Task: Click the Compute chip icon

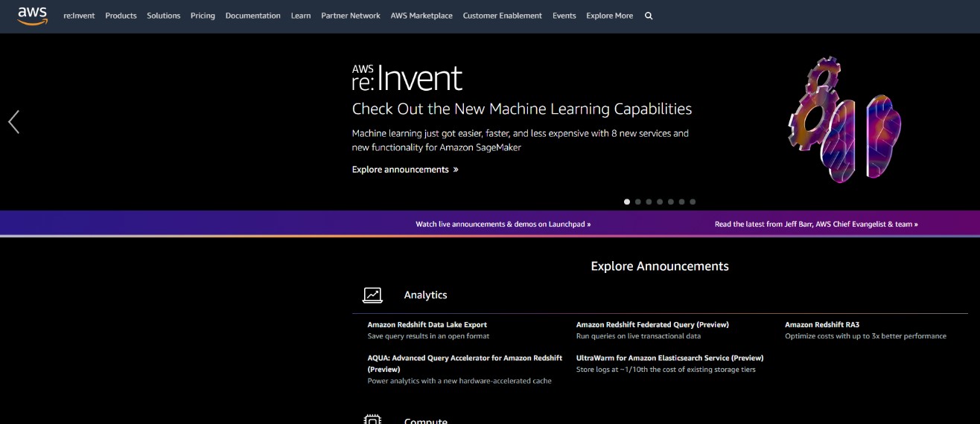Action: click(x=372, y=420)
